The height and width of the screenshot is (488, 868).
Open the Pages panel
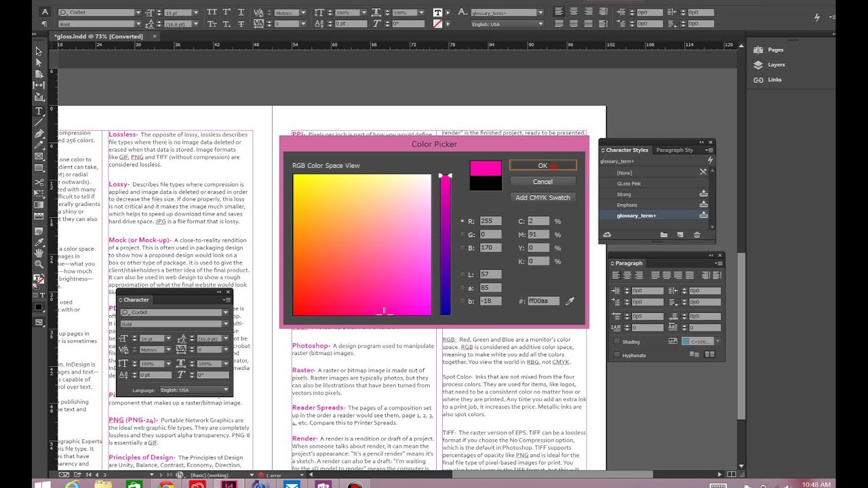(775, 49)
